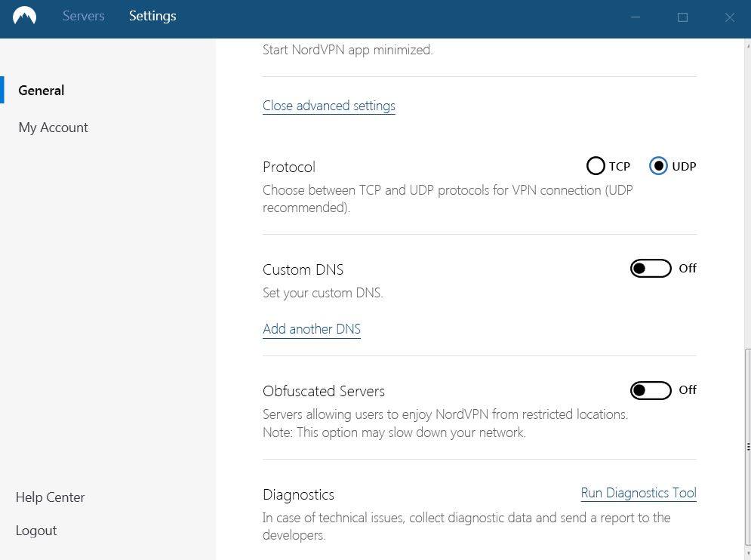Close the NordVPN window
This screenshot has width=751, height=560.
click(x=729, y=17)
